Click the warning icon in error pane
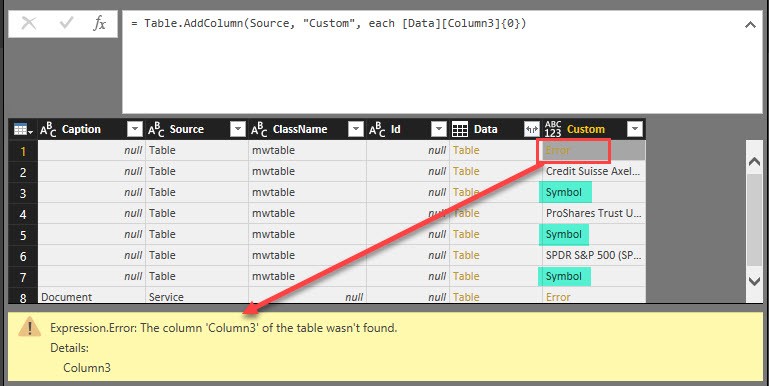Image resolution: width=769 pixels, height=386 pixels. coord(29,327)
